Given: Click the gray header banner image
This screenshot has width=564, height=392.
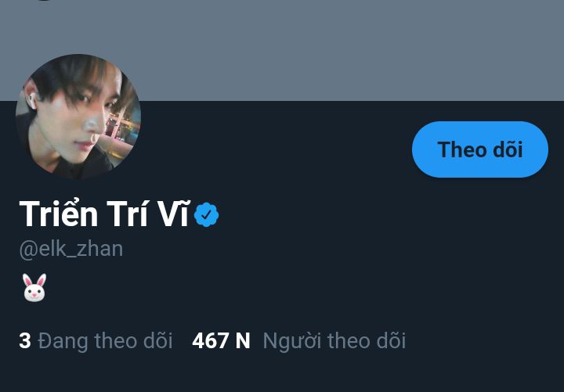Looking at the screenshot, I should click(x=313, y=47).
